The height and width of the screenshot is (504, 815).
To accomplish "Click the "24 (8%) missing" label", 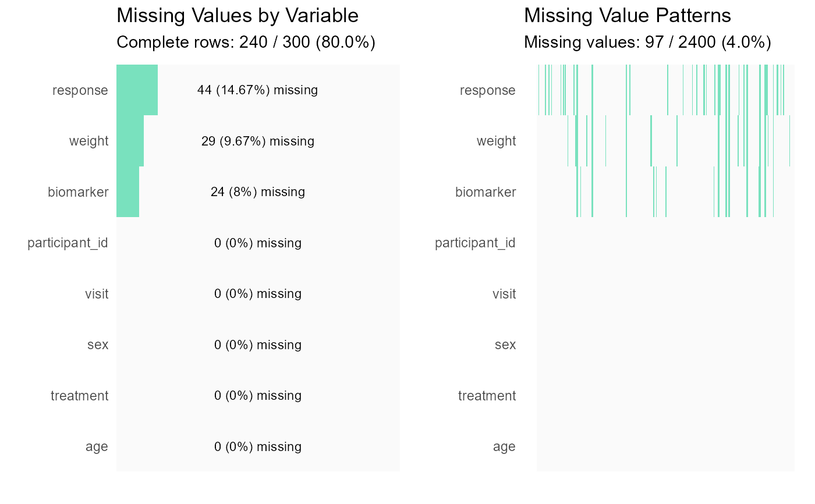I will 257,192.
